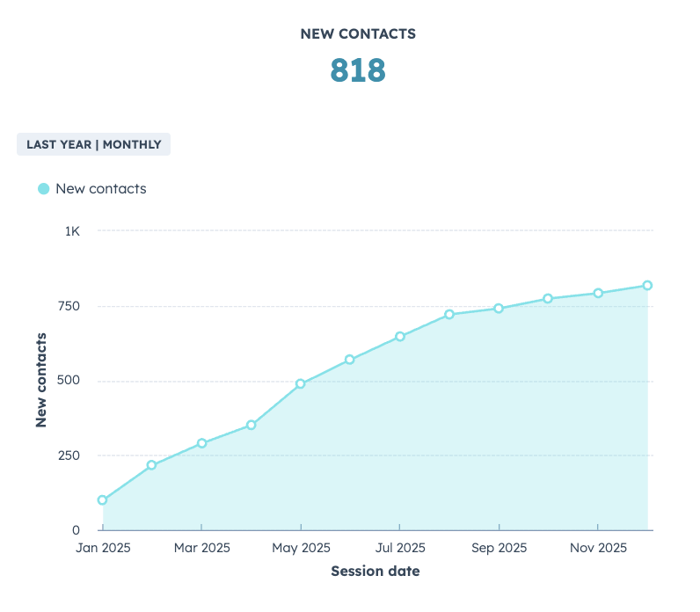The image size is (700, 612).
Task: Pick the Jun 2025 data point marker
Action: tap(350, 360)
